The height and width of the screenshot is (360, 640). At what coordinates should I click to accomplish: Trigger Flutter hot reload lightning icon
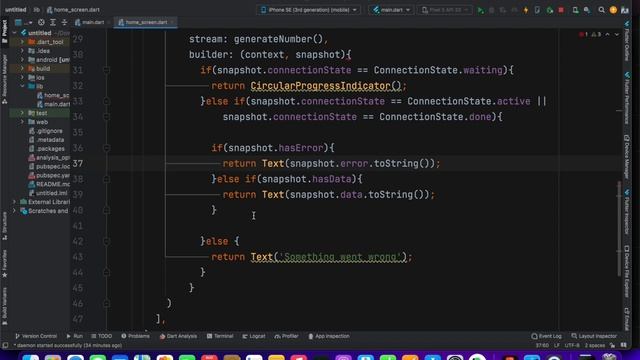pyautogui.click(x=526, y=10)
